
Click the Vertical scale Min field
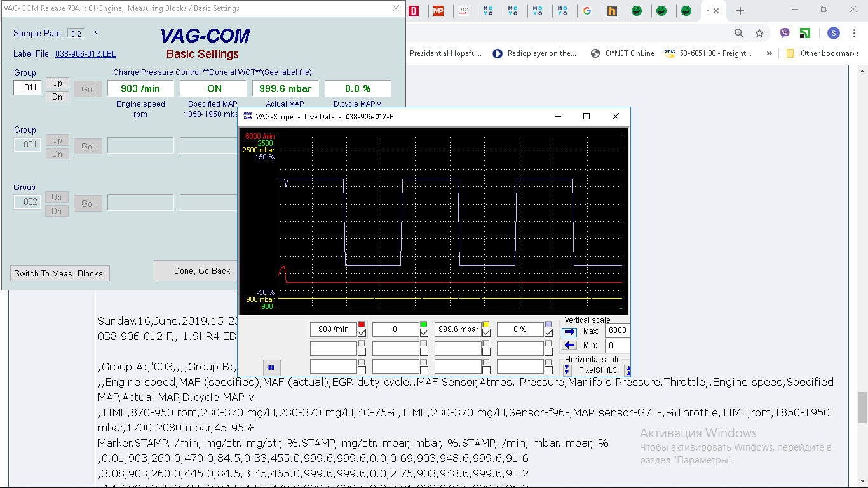coord(617,346)
